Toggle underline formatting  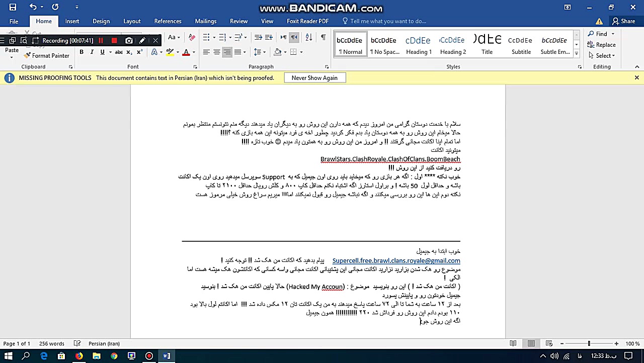(102, 52)
